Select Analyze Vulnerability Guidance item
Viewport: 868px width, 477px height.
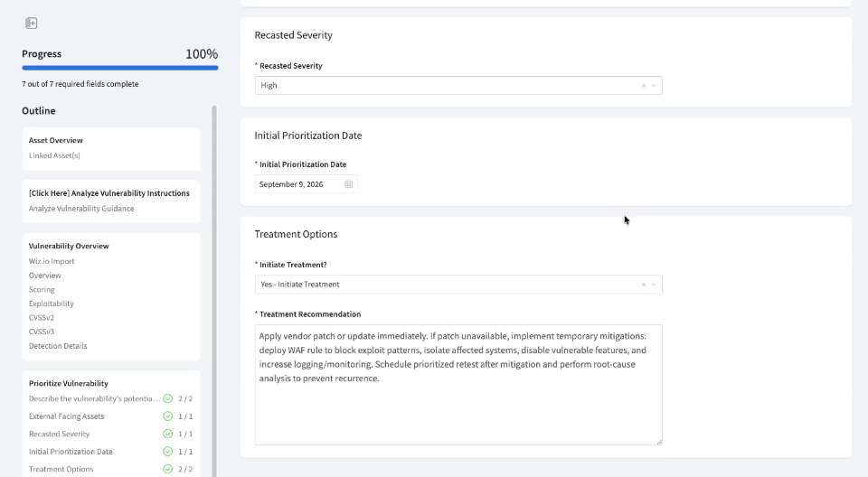(x=81, y=209)
